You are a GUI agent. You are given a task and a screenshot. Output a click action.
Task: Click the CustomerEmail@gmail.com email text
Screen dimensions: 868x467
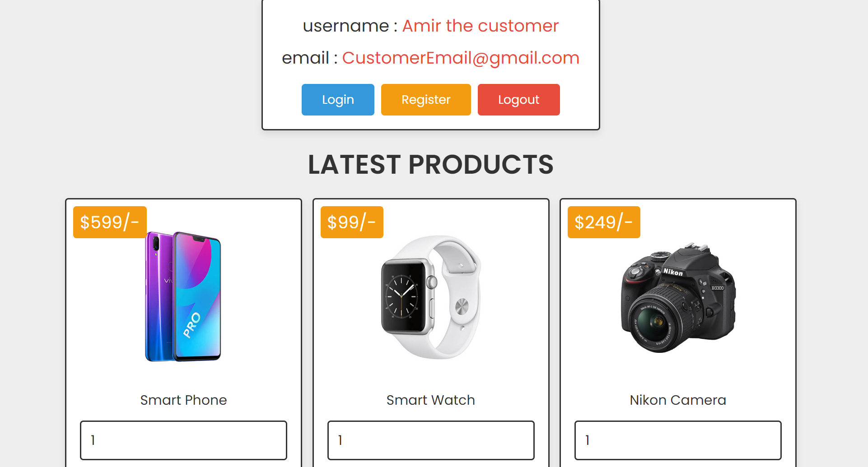(x=461, y=58)
